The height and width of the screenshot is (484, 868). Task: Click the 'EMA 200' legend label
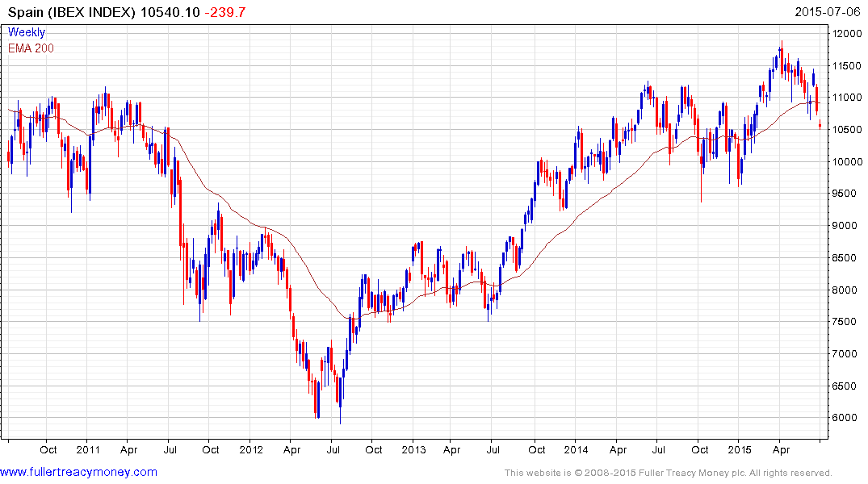pyautogui.click(x=31, y=48)
